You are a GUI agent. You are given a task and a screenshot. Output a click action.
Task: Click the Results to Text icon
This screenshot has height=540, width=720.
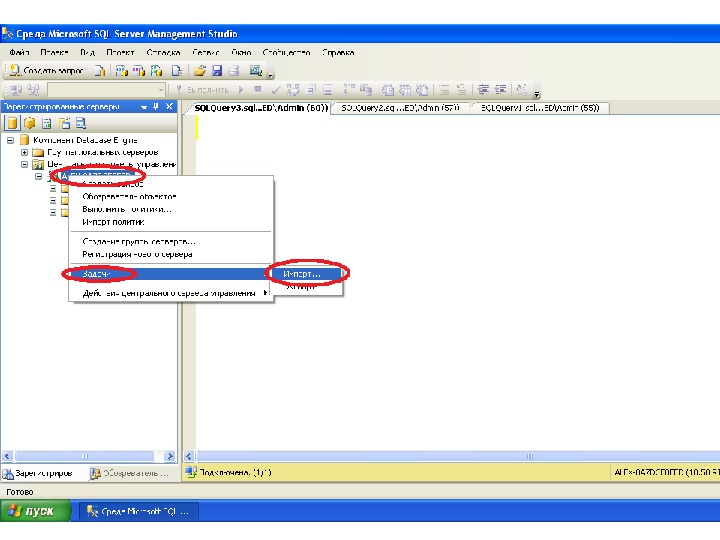point(388,90)
